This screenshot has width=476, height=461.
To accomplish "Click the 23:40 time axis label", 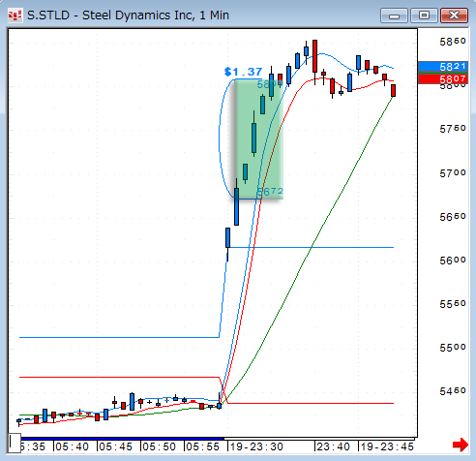I will click(x=333, y=446).
